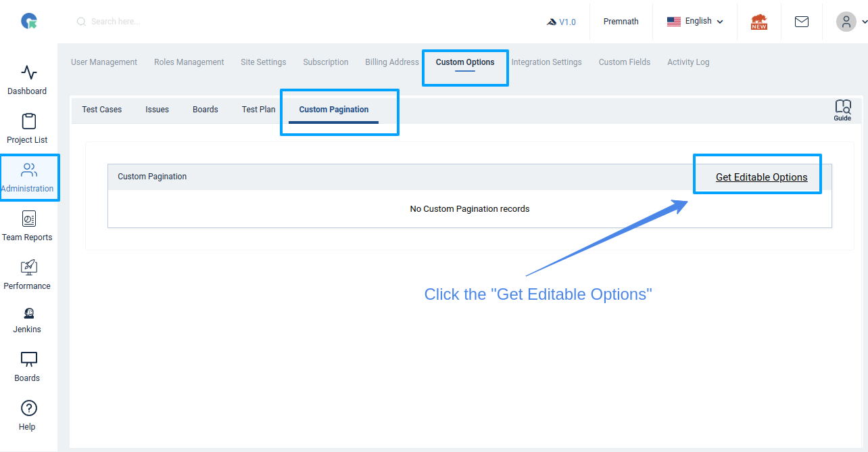Click the Custom Pagination panel header text
The image size is (868, 452).
[x=152, y=177]
